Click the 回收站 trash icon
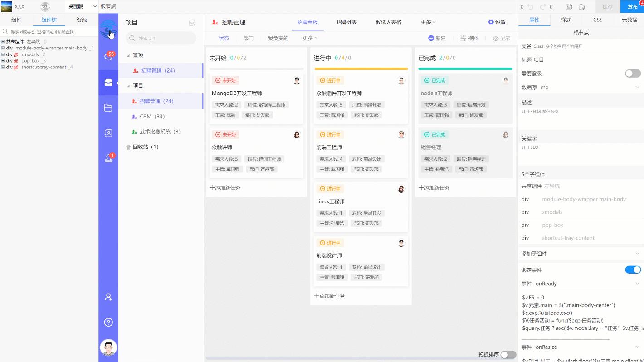This screenshot has height=362, width=644. 128,147
